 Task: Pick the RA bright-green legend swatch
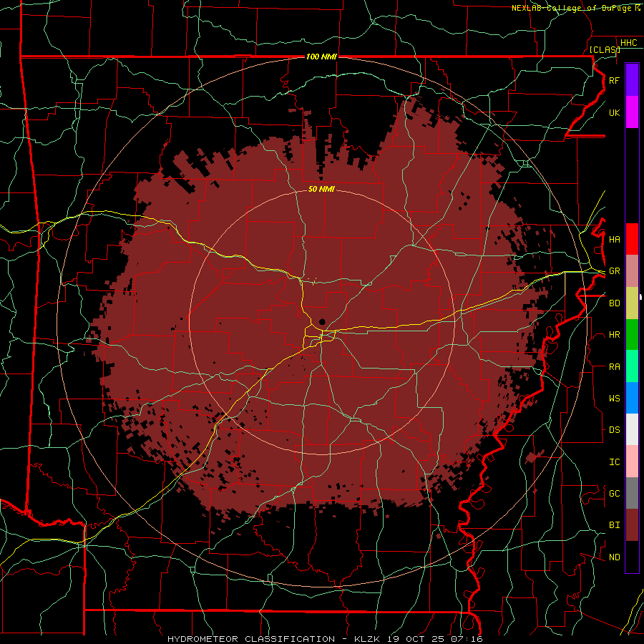[x=632, y=366]
